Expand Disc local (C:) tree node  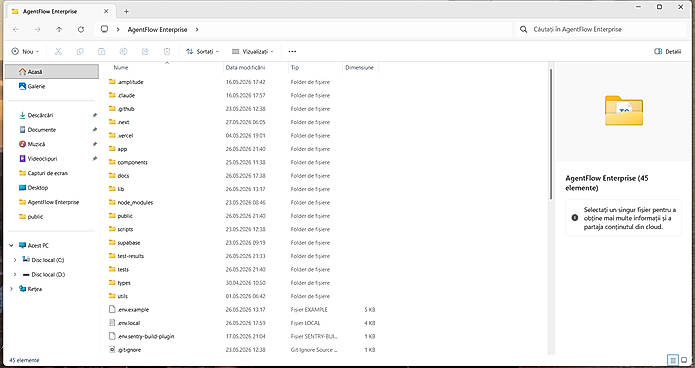click(15, 260)
